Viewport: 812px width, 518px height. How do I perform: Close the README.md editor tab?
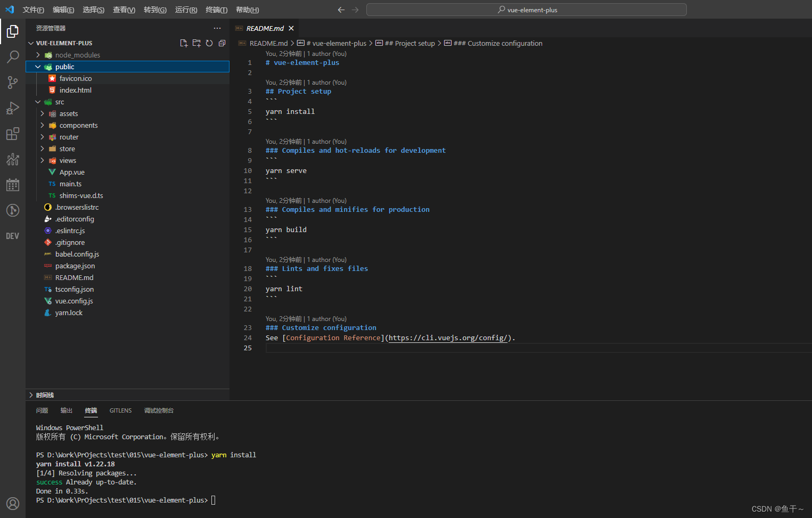291,28
